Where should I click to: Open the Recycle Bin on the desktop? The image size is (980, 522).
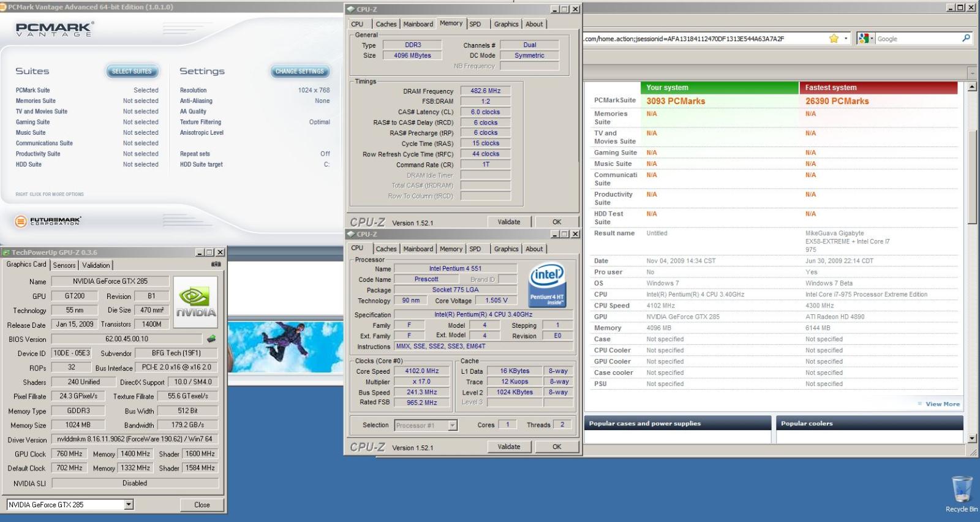(962, 494)
